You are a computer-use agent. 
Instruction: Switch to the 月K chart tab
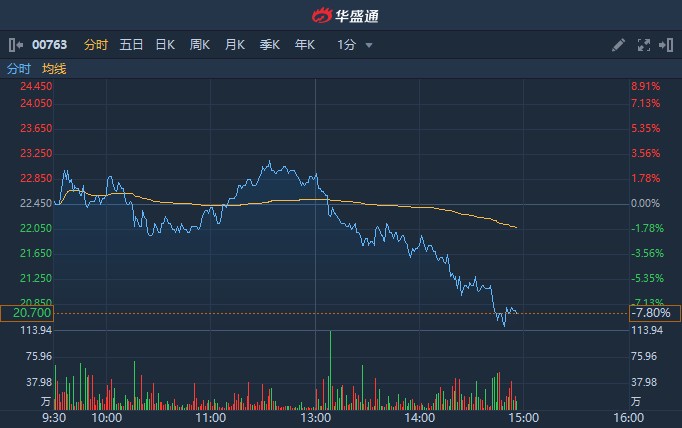click(235, 44)
